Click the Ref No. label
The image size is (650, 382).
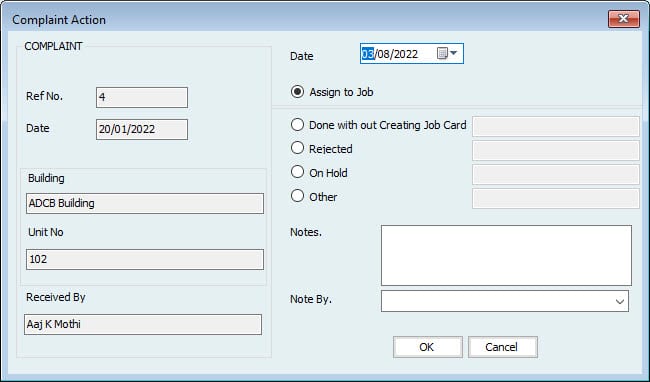point(44,96)
